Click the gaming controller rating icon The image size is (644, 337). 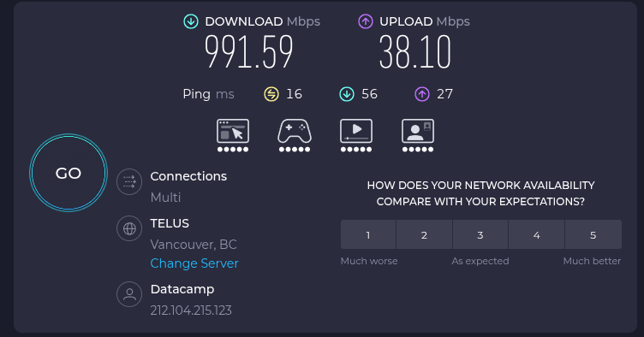[x=295, y=135]
